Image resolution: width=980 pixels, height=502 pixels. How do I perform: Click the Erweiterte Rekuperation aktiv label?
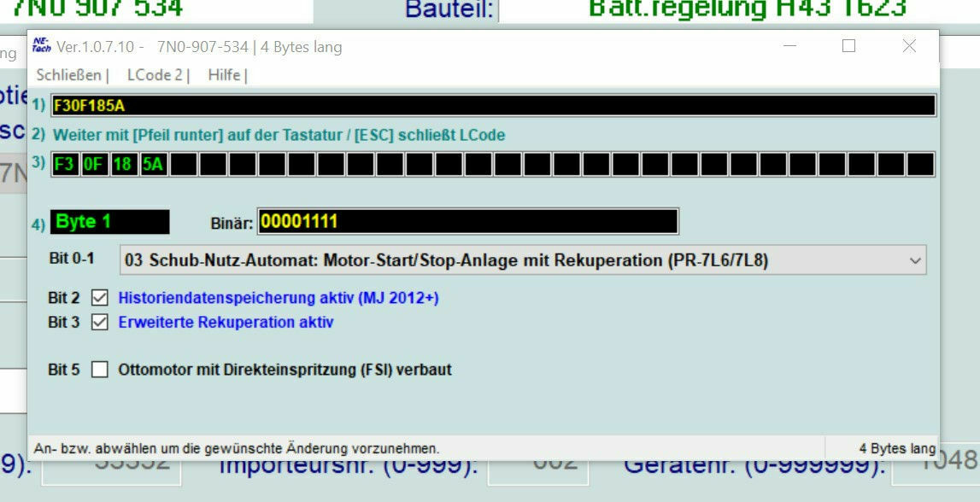(x=226, y=322)
